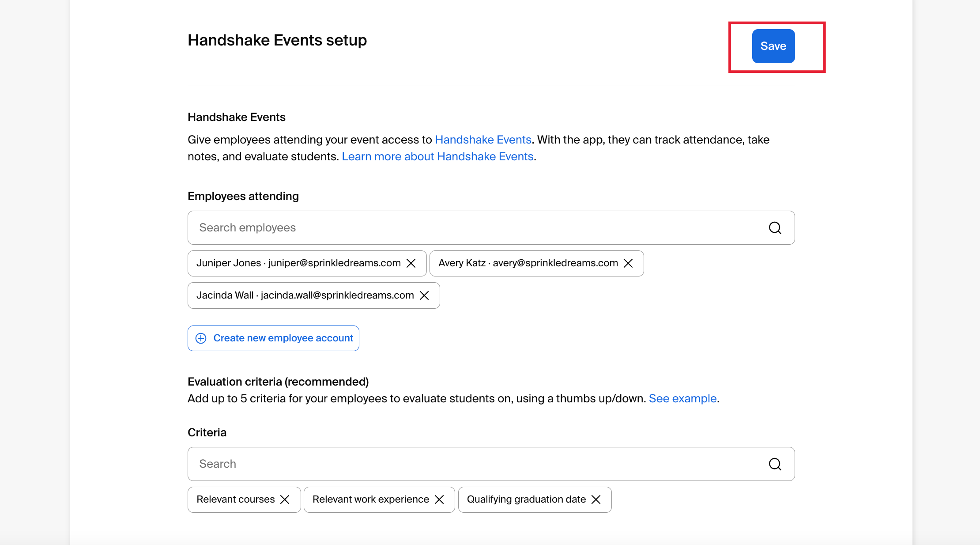Open the Handshake Events link
The height and width of the screenshot is (545, 980).
click(483, 140)
